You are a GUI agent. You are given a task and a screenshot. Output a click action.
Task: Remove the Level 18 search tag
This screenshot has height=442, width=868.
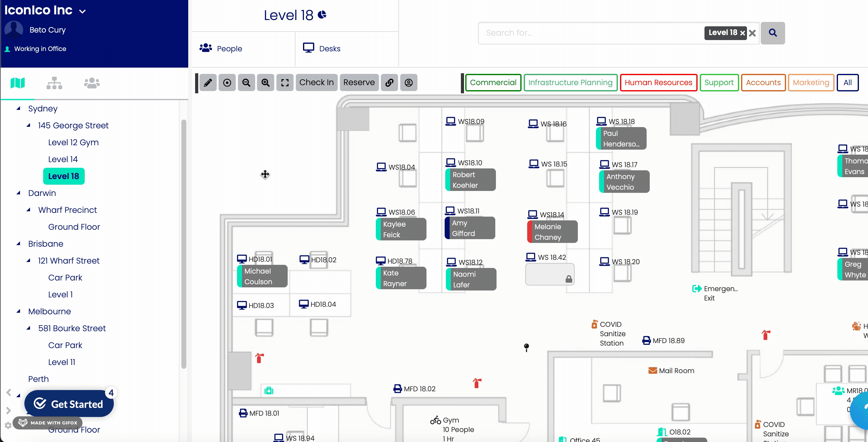click(x=742, y=33)
